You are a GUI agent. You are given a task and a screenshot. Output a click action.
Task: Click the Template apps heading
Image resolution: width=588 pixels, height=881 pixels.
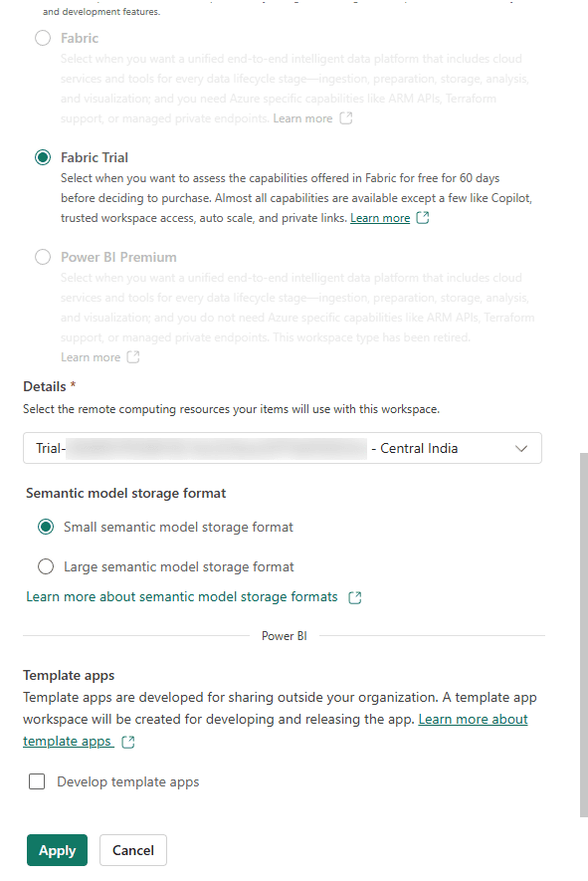[x=69, y=675]
